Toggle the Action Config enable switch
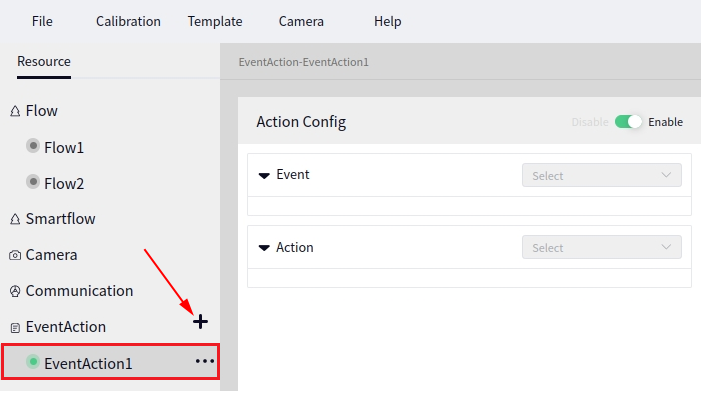 point(628,122)
